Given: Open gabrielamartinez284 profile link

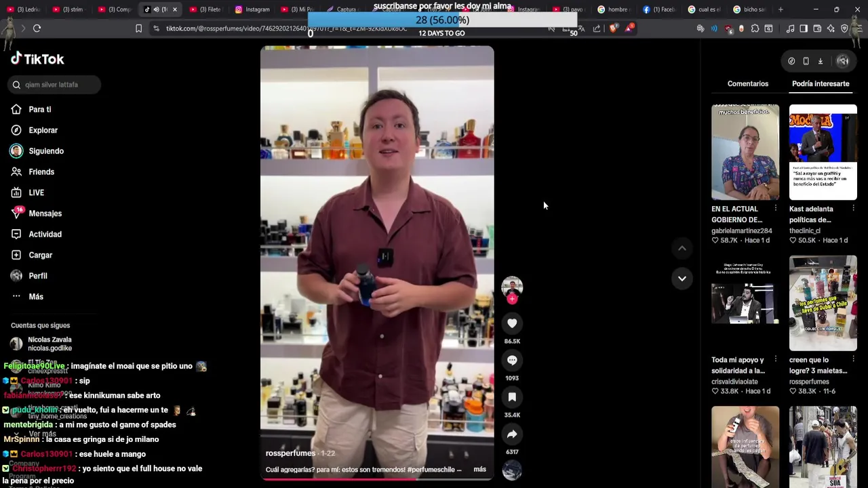Looking at the screenshot, I should point(741,230).
